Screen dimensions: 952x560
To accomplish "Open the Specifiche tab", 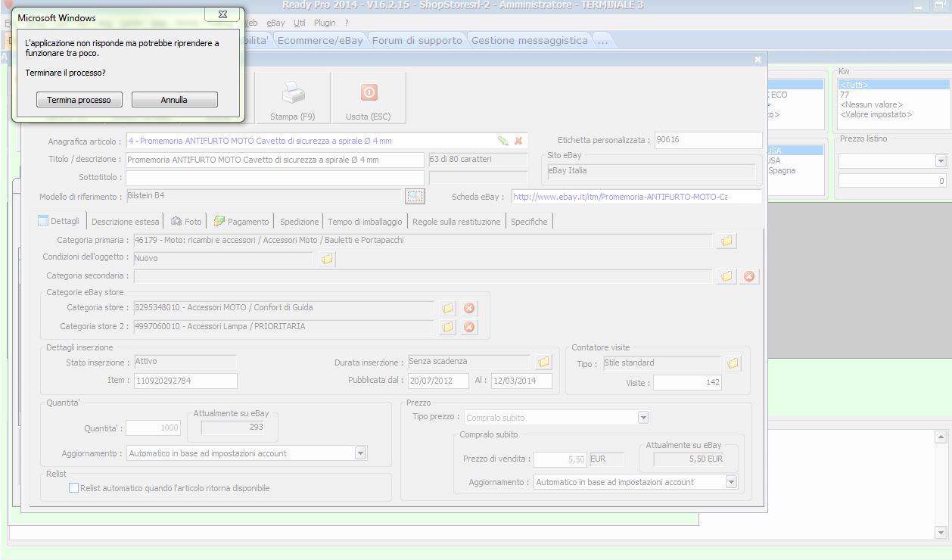I will coord(529,222).
